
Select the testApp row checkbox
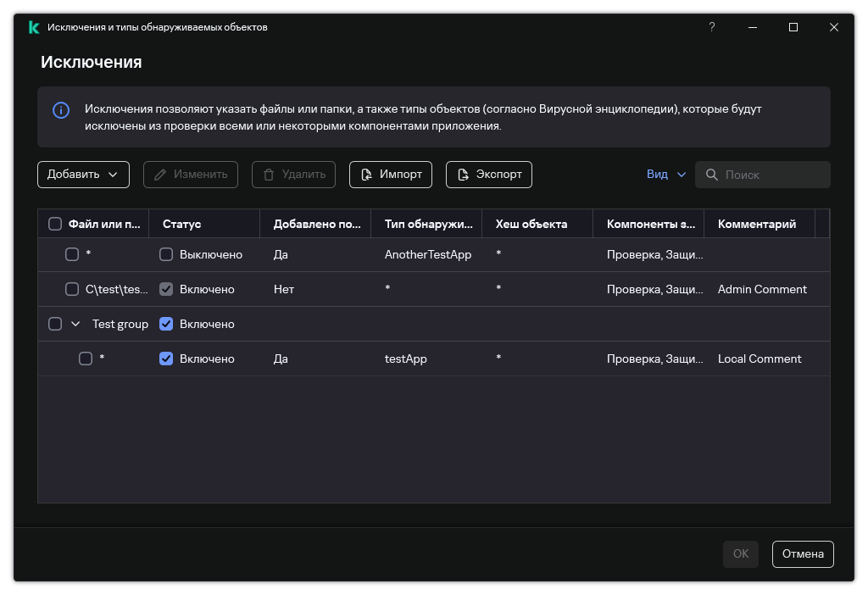point(86,359)
